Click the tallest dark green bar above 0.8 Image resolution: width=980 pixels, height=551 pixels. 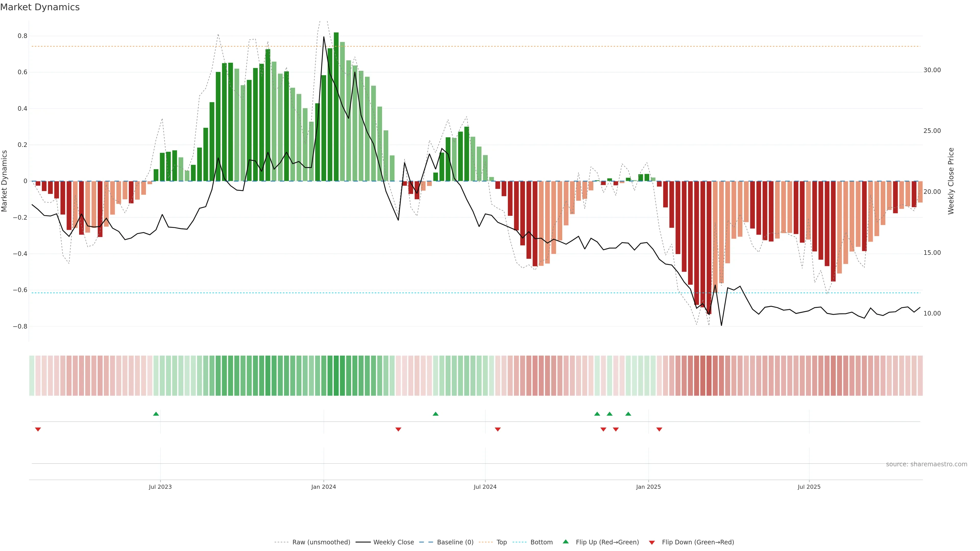336,106
